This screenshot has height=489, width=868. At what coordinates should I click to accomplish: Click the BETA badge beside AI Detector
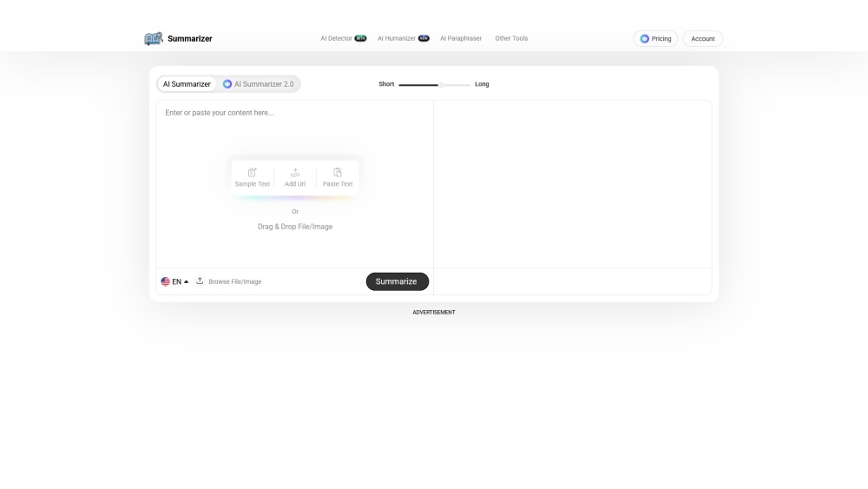pyautogui.click(x=360, y=38)
